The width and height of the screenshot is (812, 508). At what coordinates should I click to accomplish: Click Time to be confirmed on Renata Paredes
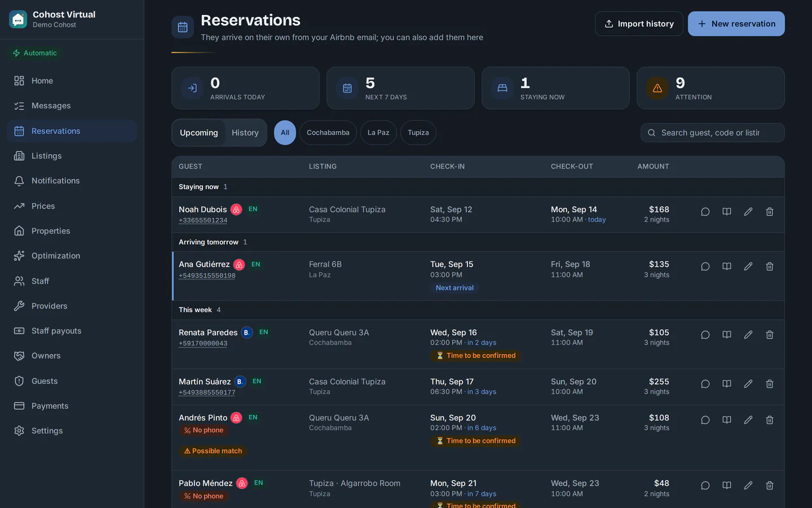pos(476,356)
